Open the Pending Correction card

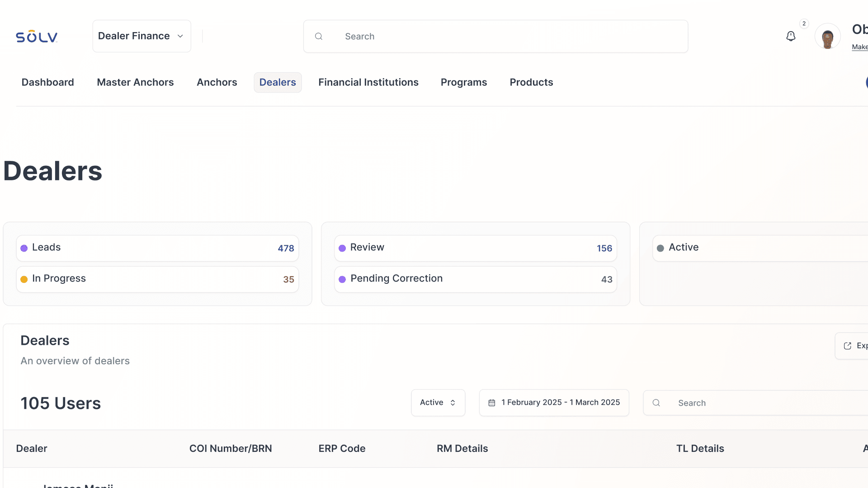[x=475, y=279]
